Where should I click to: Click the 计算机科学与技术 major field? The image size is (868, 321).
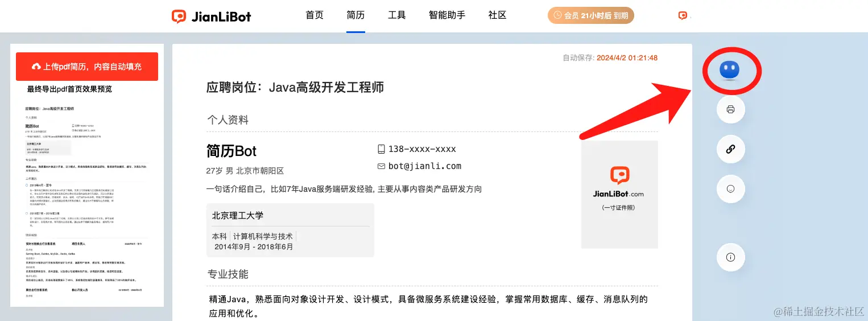pyautogui.click(x=263, y=236)
